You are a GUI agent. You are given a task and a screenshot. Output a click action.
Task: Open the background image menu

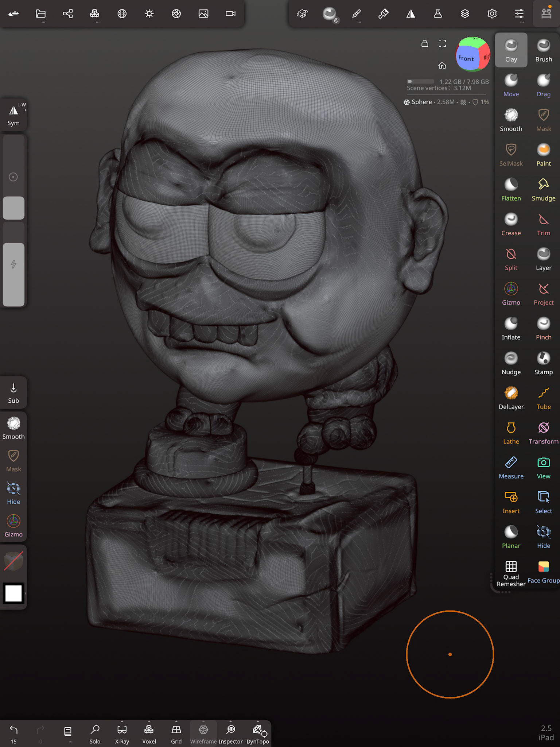coord(203,14)
